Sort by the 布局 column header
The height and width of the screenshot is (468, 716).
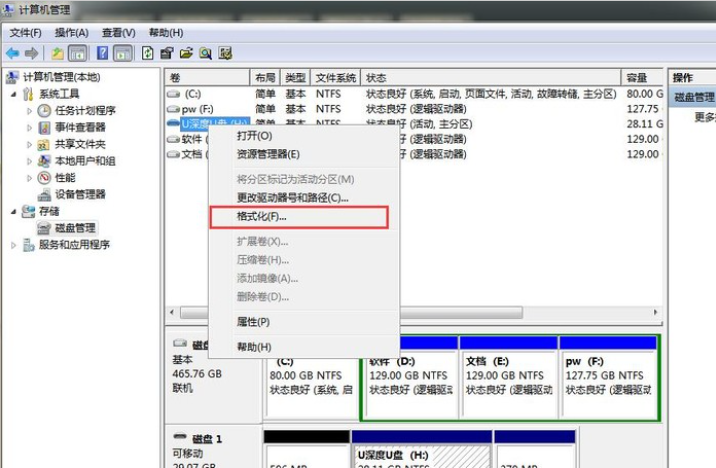pos(265,78)
